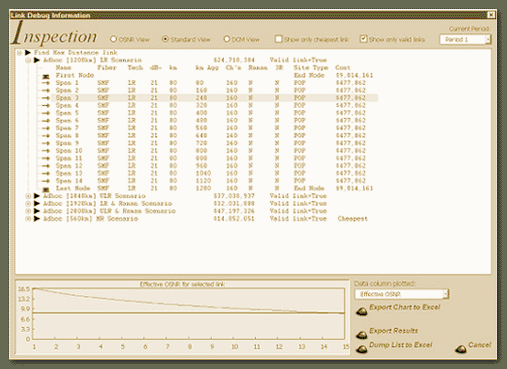Click the arrow icon for Span 4
Screen dimensions: 507x369
tap(46, 105)
